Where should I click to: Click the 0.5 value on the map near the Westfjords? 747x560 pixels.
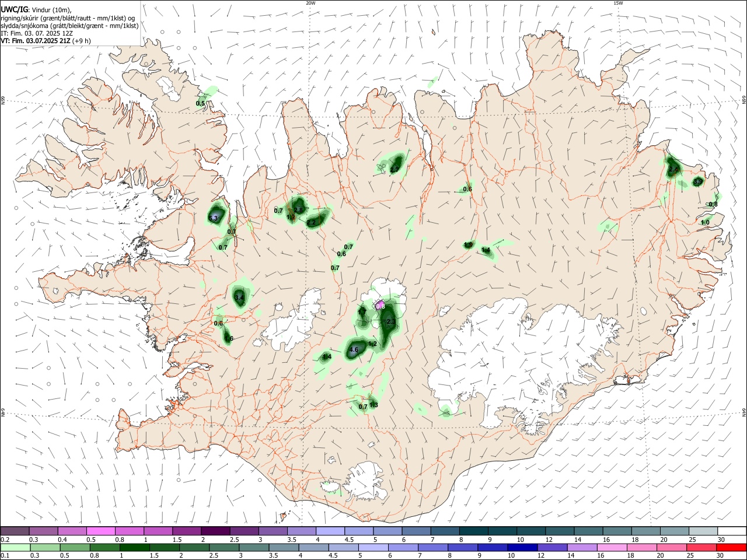200,103
